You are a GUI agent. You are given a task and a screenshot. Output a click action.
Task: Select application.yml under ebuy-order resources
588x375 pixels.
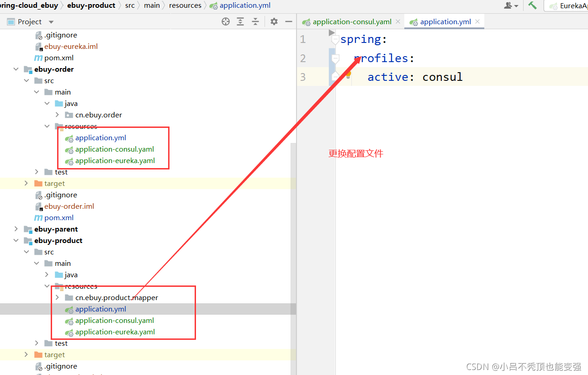click(101, 138)
